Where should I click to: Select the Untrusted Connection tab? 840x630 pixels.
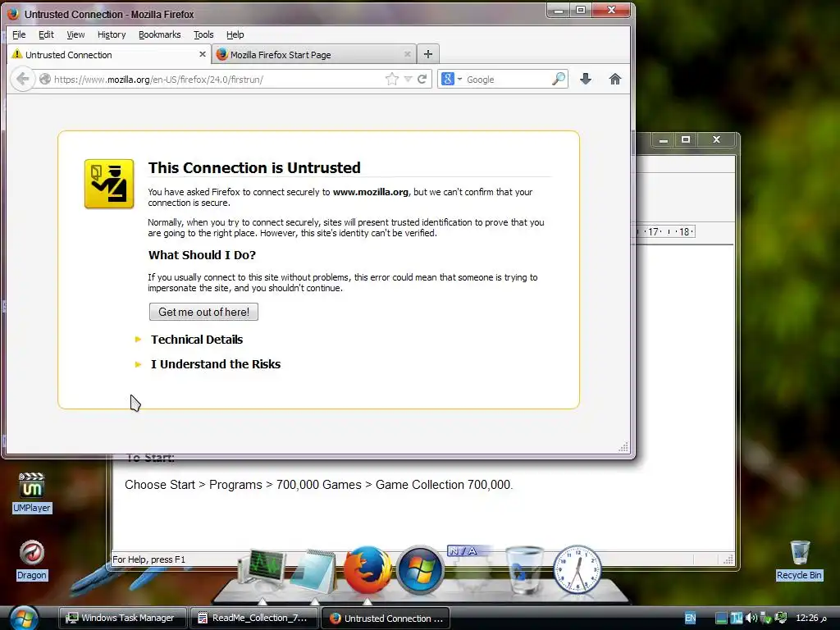click(109, 54)
